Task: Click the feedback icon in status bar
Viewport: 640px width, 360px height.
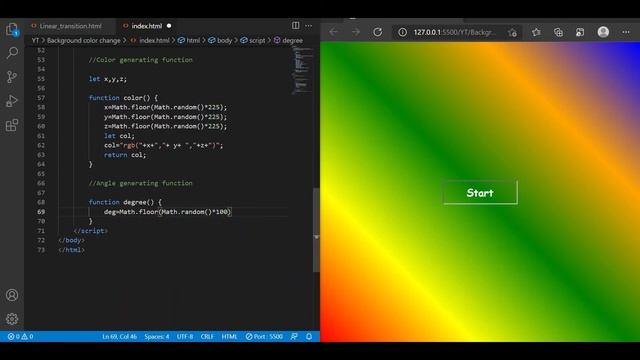Action: point(294,336)
